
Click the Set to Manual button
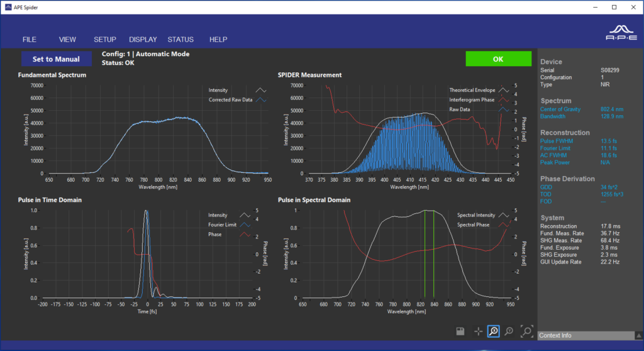[x=56, y=59]
